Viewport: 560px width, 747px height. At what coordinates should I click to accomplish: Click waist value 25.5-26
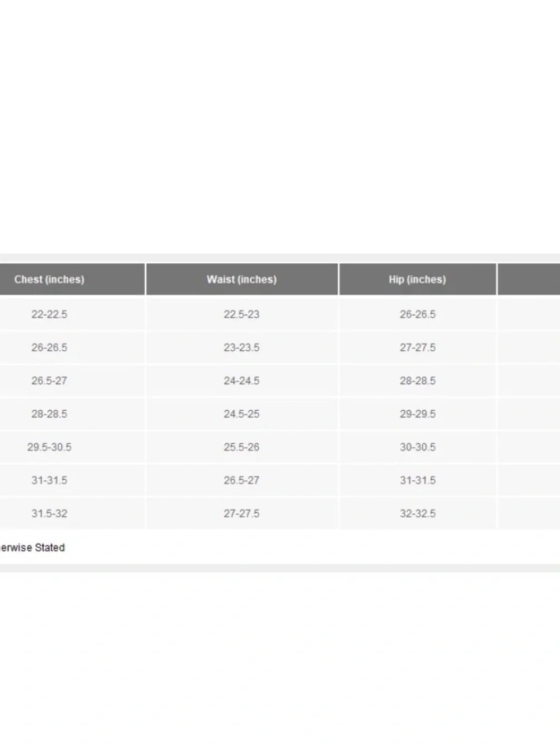242,447
